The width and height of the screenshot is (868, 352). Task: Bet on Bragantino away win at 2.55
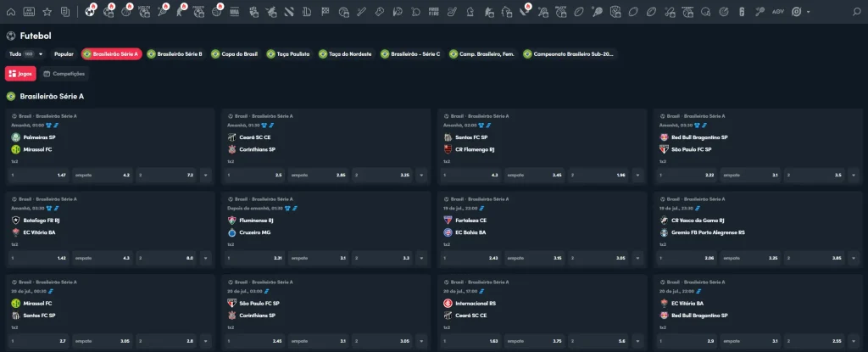coord(815,342)
